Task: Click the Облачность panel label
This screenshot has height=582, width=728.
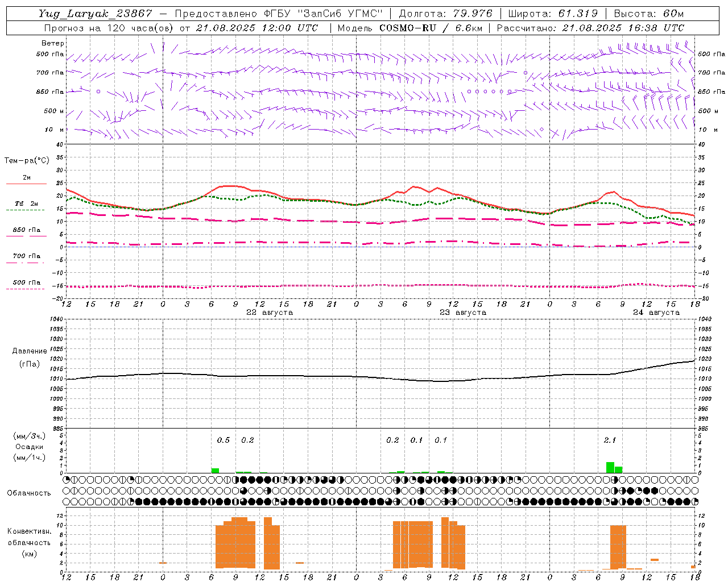Action: 29,493
